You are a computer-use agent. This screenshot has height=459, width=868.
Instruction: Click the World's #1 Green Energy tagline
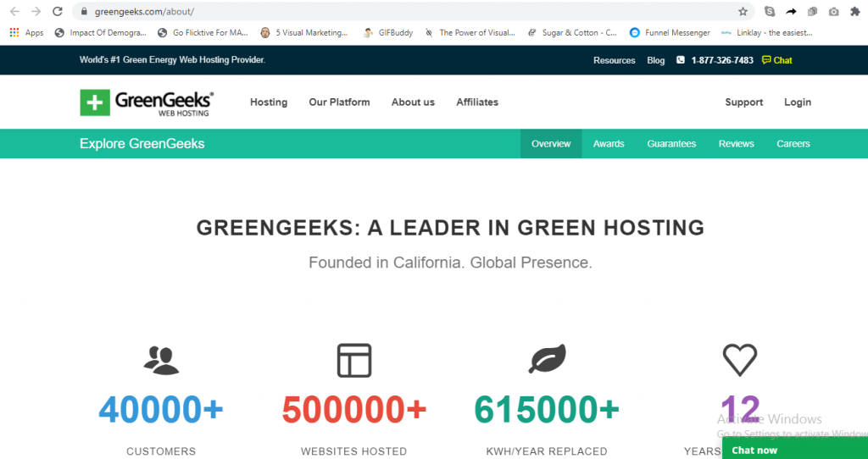point(173,60)
